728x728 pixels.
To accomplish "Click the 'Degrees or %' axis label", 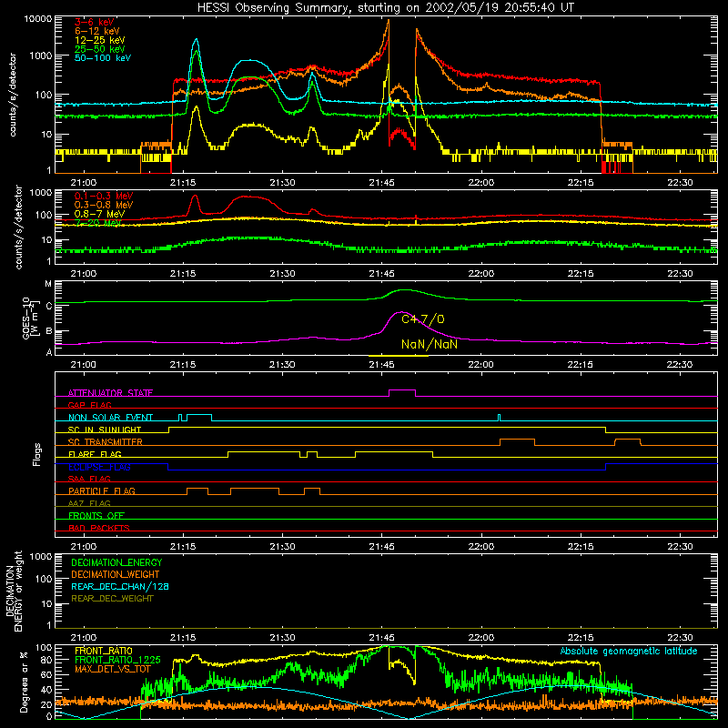I will [x=24, y=682].
